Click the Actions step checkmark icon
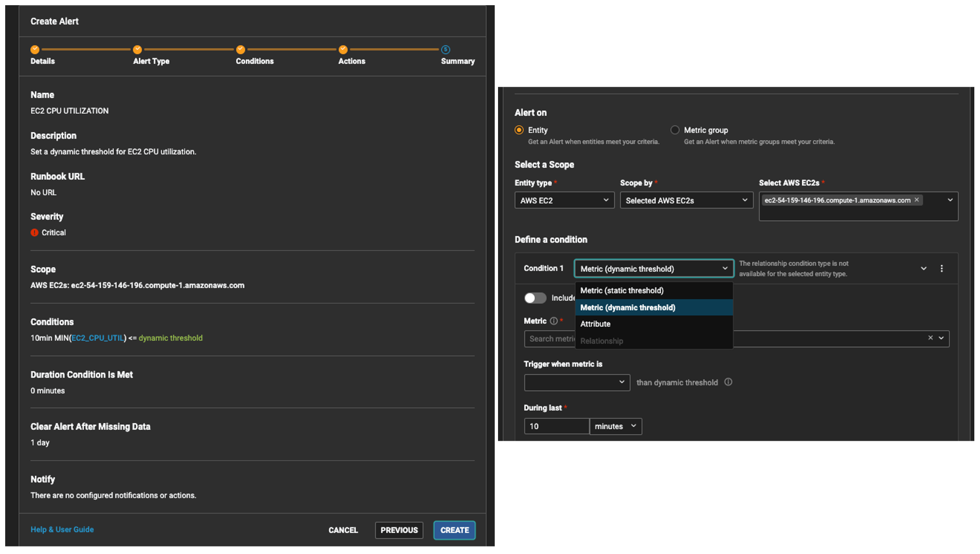The image size is (980, 554). pos(343,50)
